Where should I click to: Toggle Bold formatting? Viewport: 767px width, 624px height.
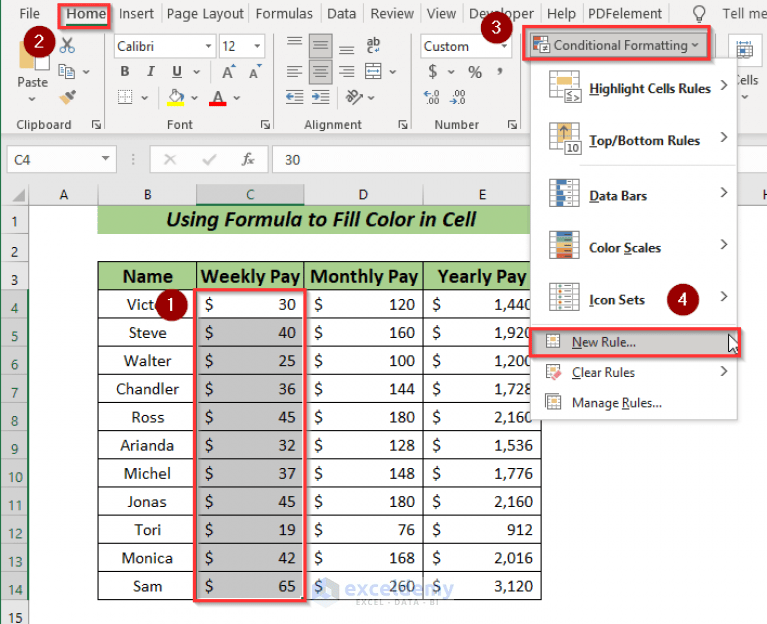pyautogui.click(x=125, y=72)
